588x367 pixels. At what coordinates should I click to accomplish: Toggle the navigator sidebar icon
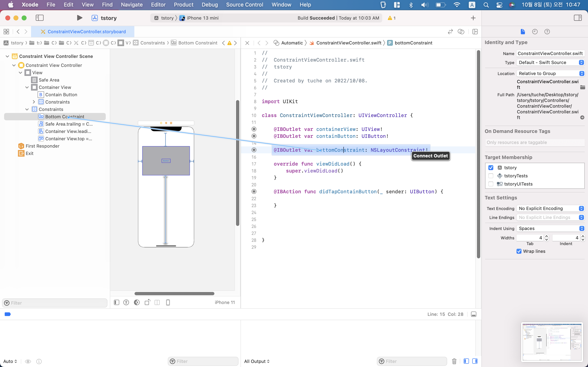40,18
